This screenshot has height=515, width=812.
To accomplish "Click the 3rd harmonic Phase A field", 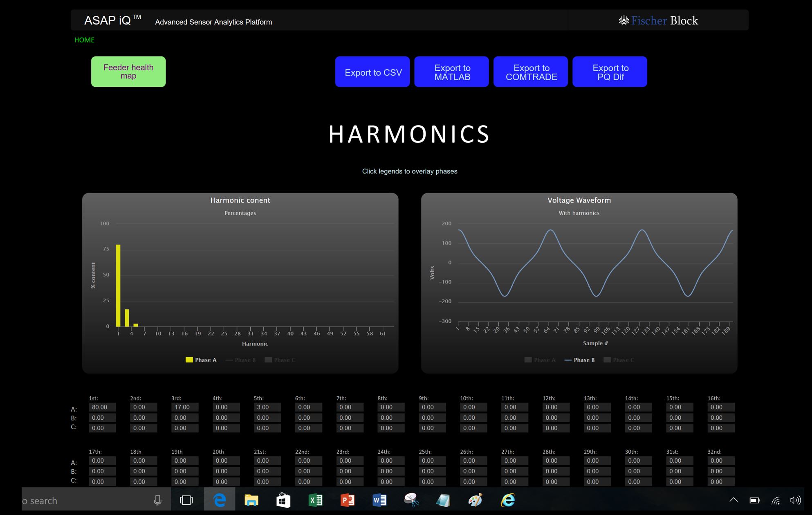I will point(185,407).
